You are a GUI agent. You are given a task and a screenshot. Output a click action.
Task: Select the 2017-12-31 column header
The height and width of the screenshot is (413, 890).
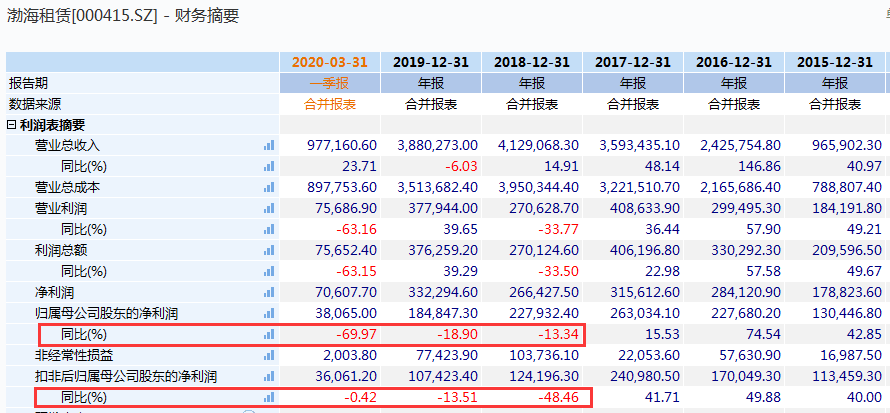coord(633,62)
